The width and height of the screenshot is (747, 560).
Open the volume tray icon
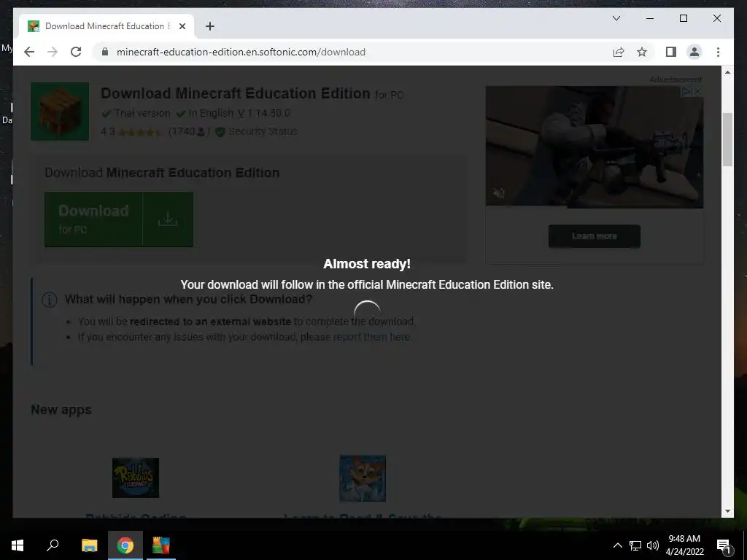pos(653,545)
